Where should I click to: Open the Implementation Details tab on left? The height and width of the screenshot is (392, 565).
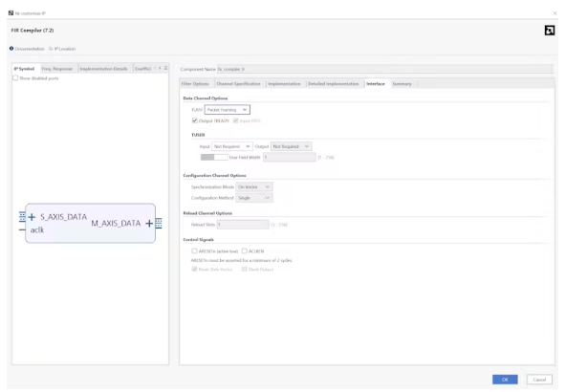tap(104, 69)
